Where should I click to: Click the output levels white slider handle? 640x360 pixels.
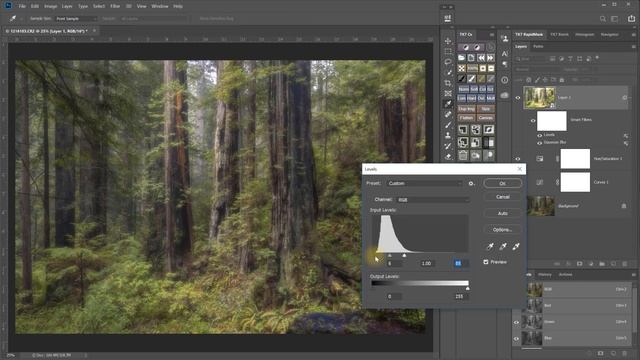tap(468, 289)
